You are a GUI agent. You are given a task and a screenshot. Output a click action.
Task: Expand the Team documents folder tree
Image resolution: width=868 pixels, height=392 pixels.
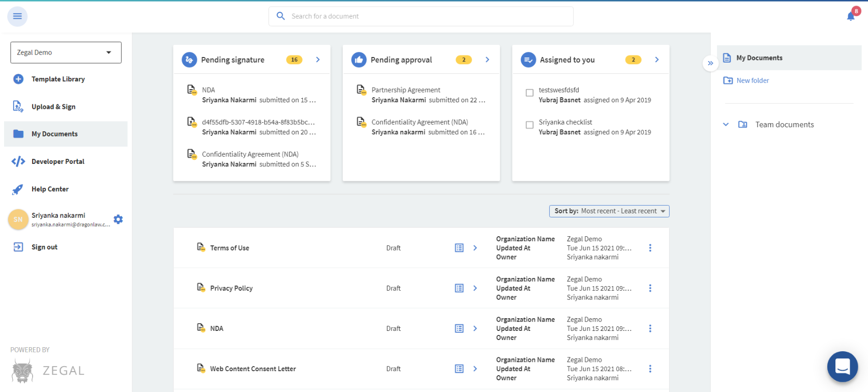pos(726,124)
